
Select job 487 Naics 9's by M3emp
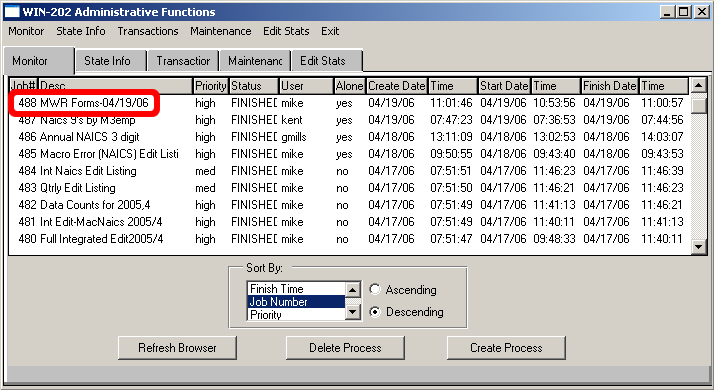tap(349, 120)
